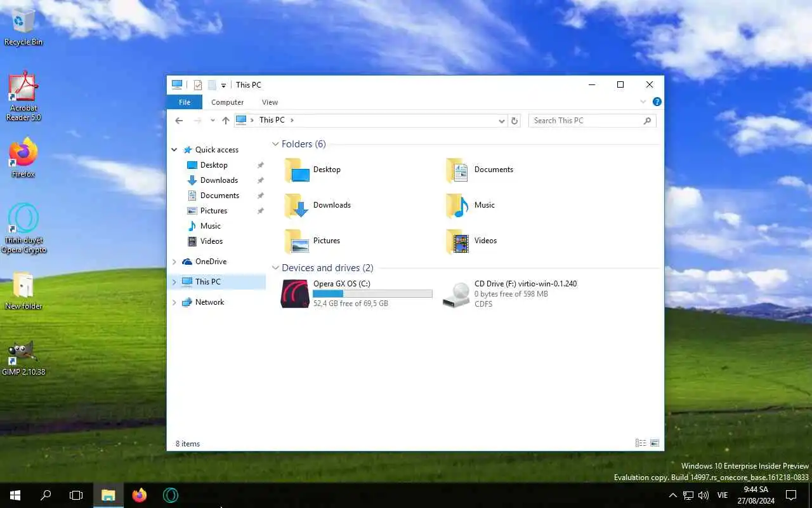Switch to large icons view in status bar

pyautogui.click(x=655, y=443)
